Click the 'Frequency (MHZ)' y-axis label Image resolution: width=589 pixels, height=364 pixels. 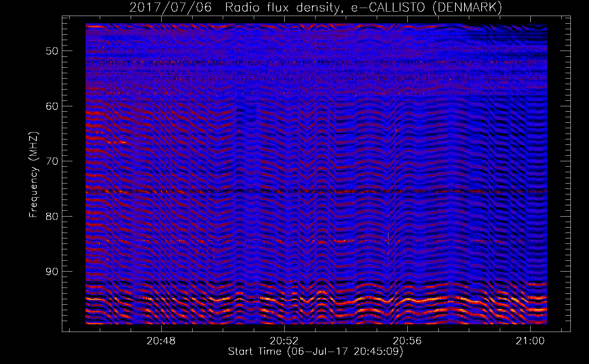[x=33, y=175]
